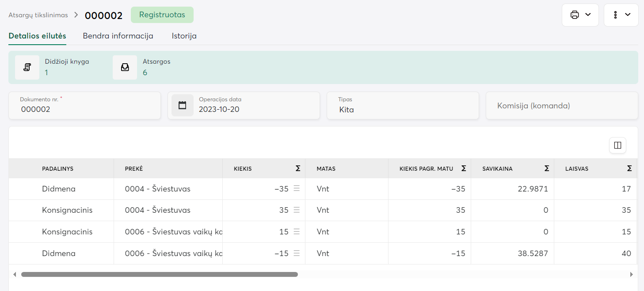The image size is (644, 291).
Task: Open the three-dot more actions menu
Action: [x=621, y=15]
